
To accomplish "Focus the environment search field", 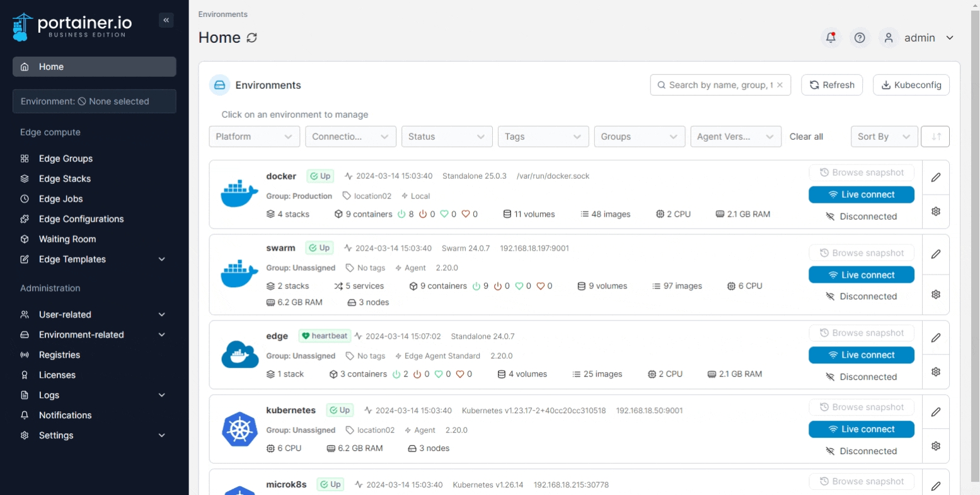I will [720, 85].
